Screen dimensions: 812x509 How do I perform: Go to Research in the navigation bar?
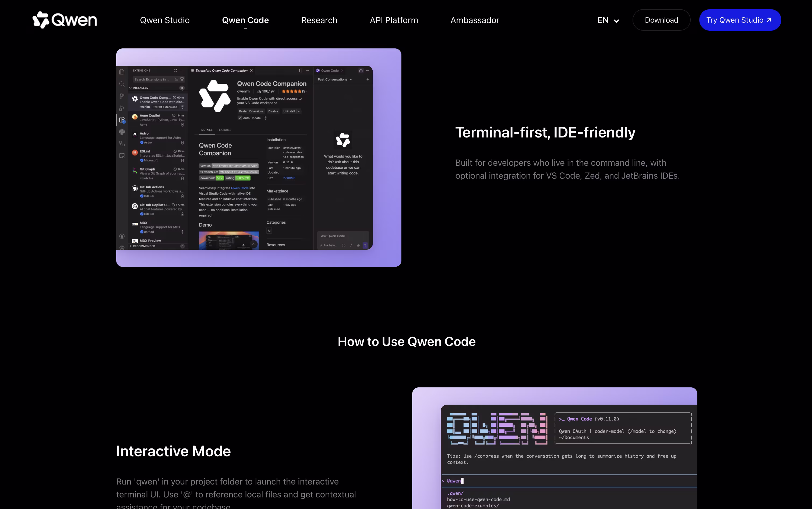319,20
